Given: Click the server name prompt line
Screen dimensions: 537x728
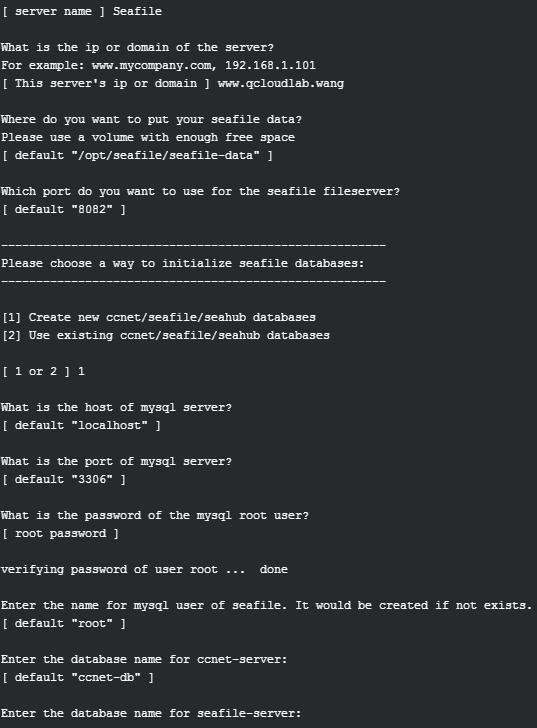Looking at the screenshot, I should (82, 11).
